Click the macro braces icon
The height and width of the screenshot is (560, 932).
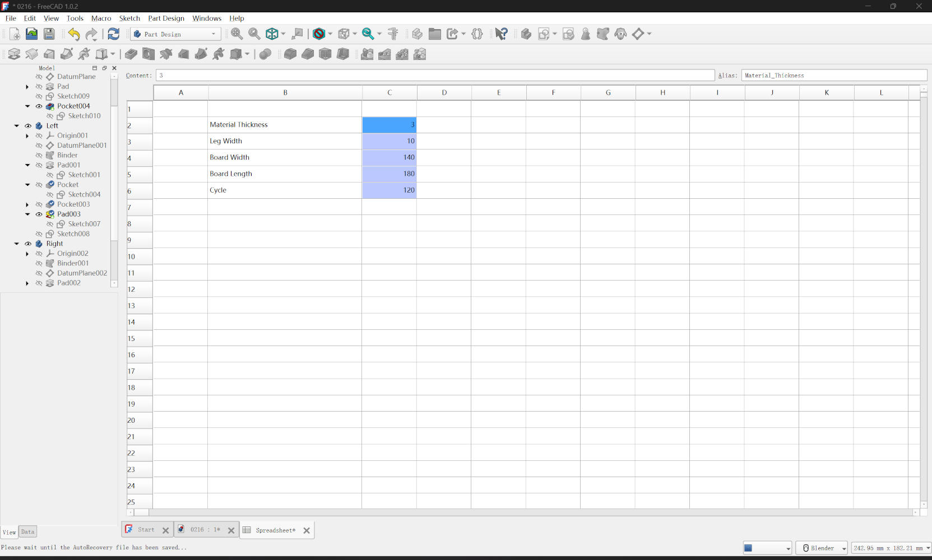click(477, 34)
